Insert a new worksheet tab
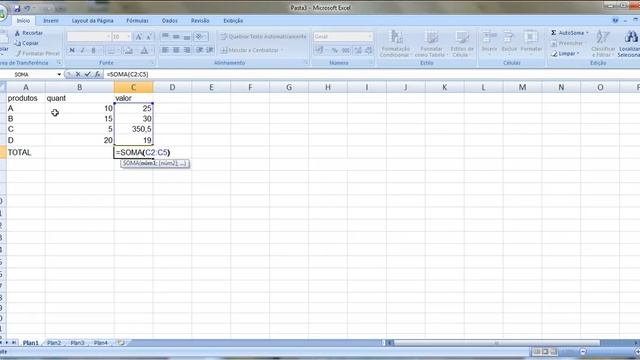Image resolution: width=640 pixels, height=360 pixels. 121,343
